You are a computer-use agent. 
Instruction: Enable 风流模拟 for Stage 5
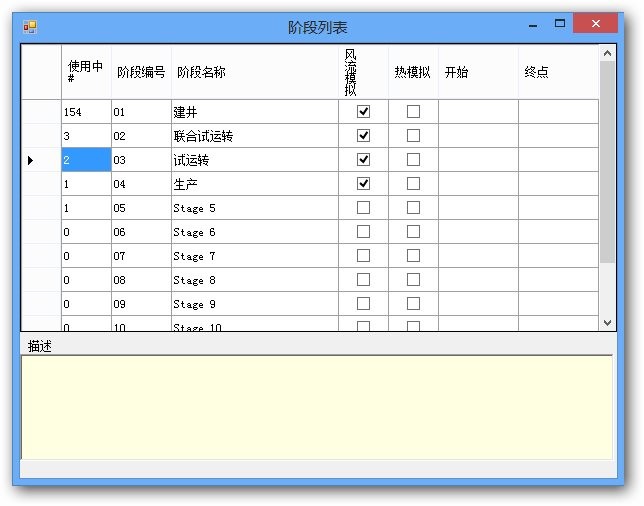pos(363,207)
